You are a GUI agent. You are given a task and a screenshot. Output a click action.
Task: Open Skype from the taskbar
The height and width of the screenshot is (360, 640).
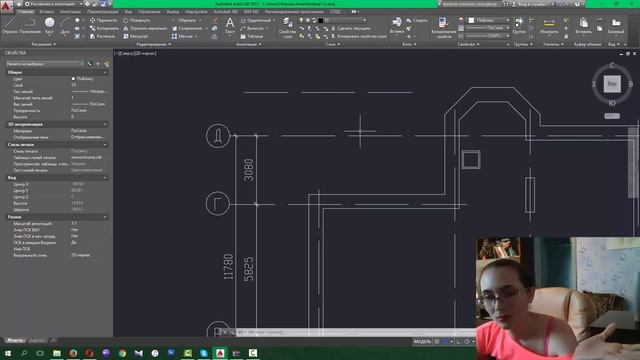pyautogui.click(x=204, y=353)
